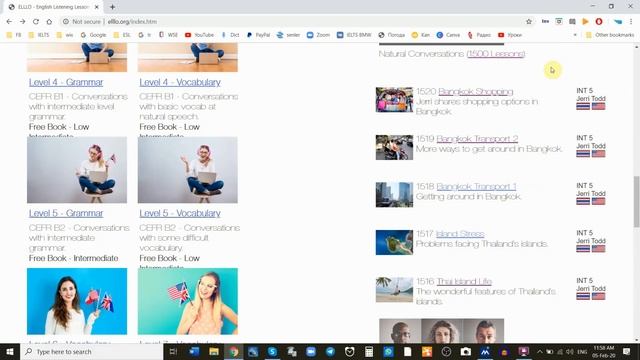Show hidden system tray icons
This screenshot has height=360, width=640.
pos(540,351)
